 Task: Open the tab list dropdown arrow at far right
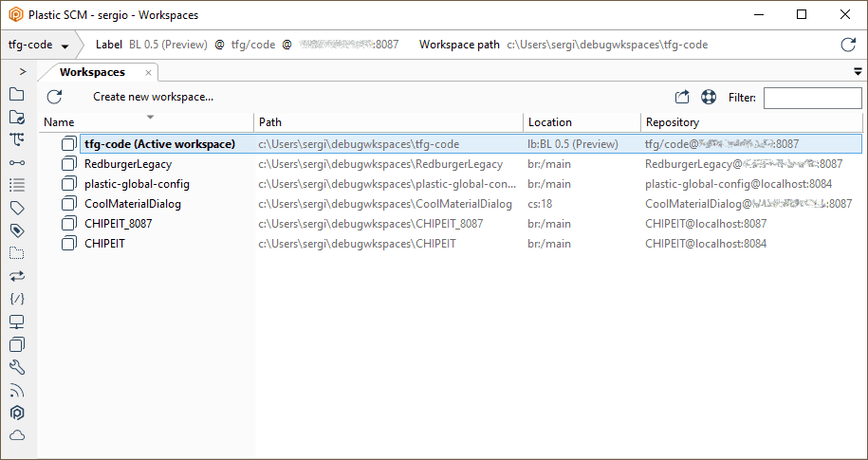pos(858,71)
